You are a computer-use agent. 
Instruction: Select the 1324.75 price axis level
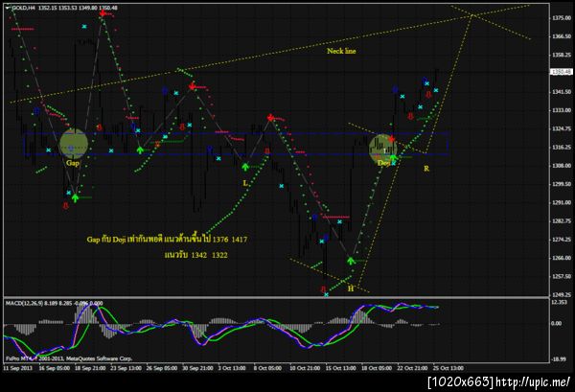click(562, 128)
